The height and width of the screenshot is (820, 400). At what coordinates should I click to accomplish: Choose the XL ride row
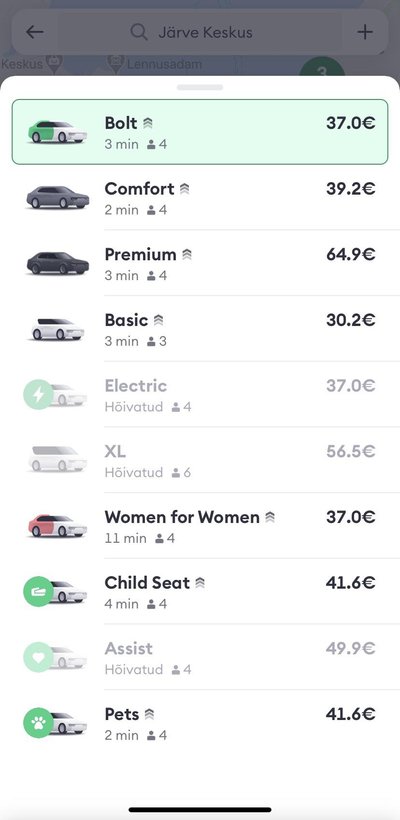tap(200, 460)
